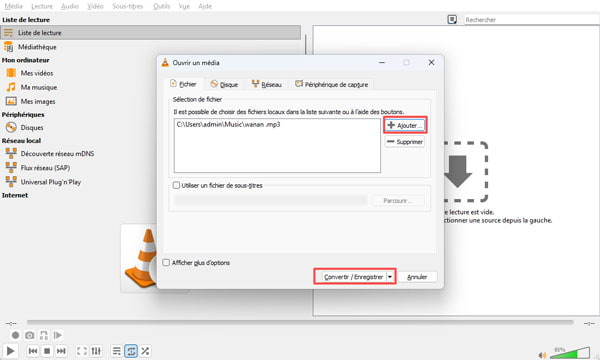Image resolution: width=600 pixels, height=360 pixels.
Task: Go to previous media track
Action: (33, 351)
